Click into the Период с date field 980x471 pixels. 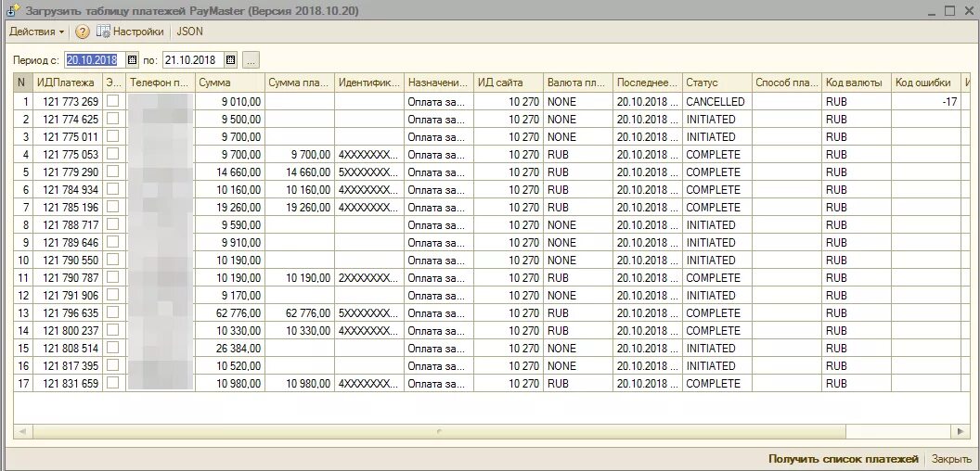(95, 60)
